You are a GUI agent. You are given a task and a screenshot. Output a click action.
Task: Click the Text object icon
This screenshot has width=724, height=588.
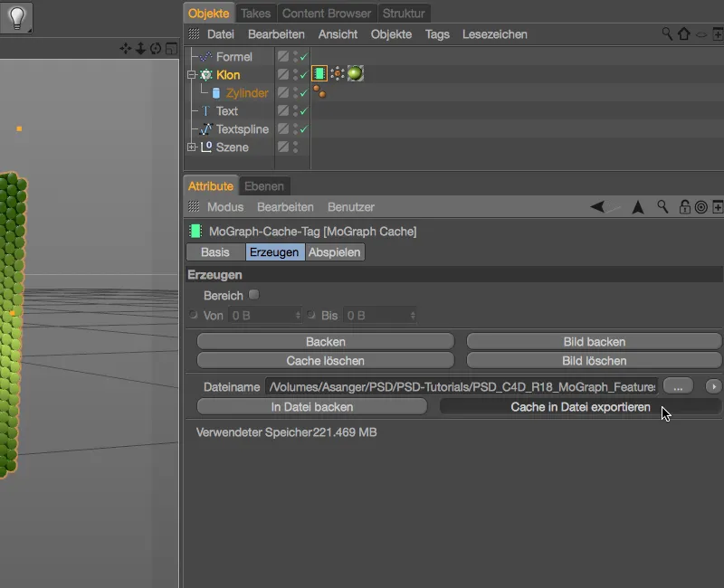[206, 111]
